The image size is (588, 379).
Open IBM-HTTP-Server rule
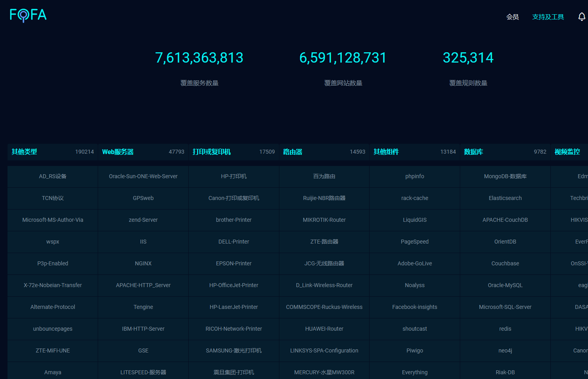click(x=143, y=329)
